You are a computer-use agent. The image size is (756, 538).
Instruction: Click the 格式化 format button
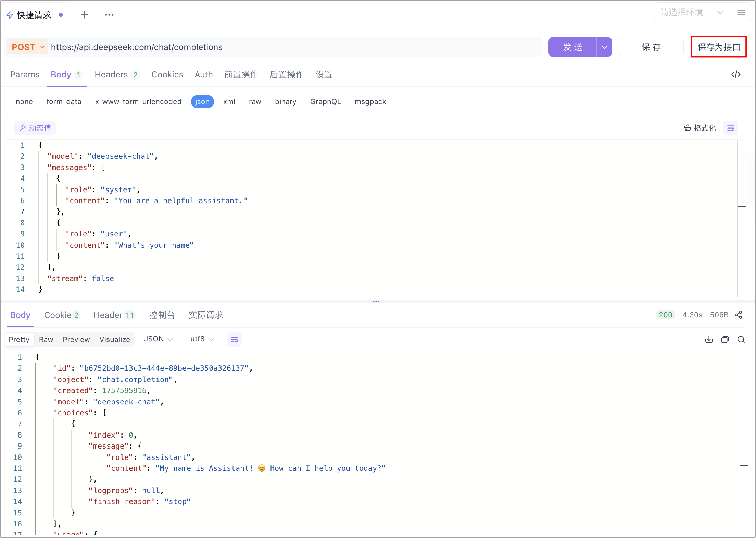(700, 128)
